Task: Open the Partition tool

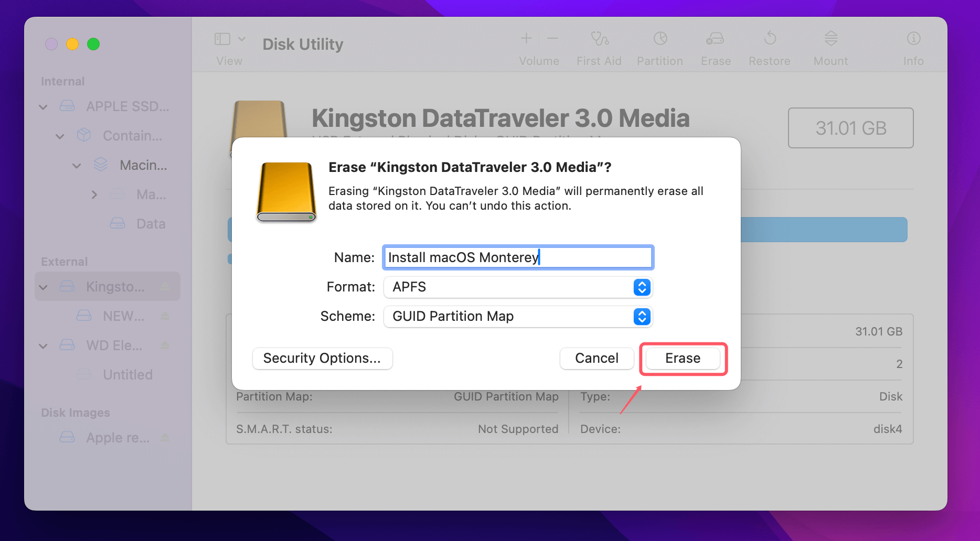Action: click(x=659, y=46)
